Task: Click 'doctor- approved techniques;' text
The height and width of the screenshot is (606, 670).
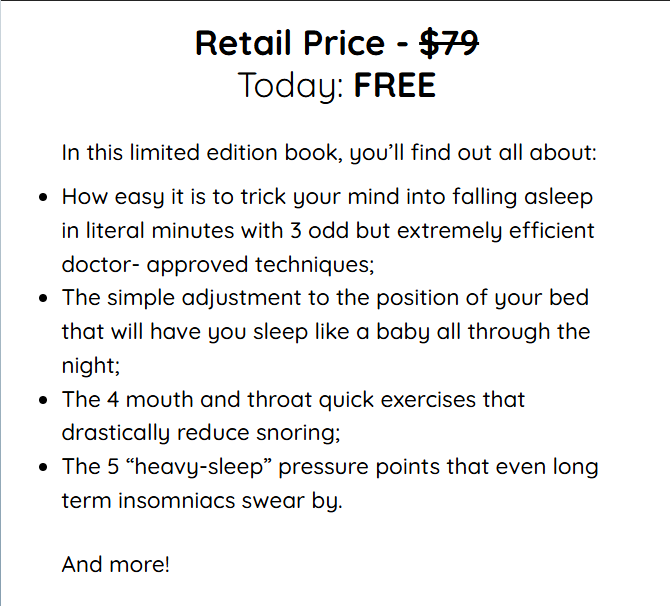Action: point(218,265)
